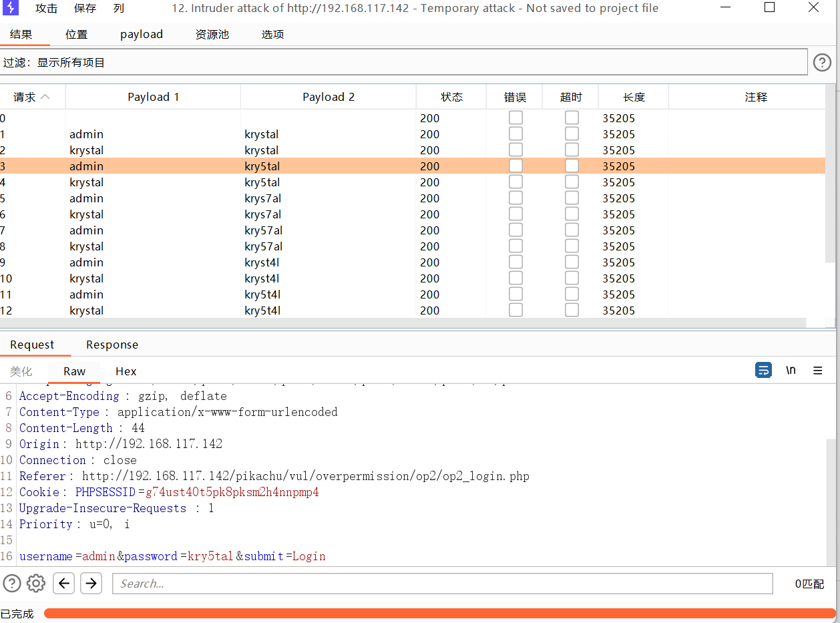Click the filter bar 显示所有项目
Screen dimensions: 840x623
click(404, 62)
